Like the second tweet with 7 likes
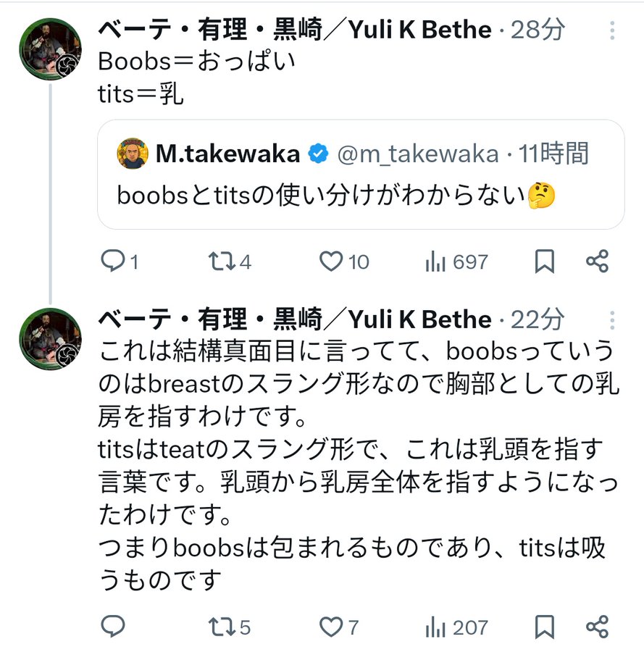Screen dimensions: 644x652 (331, 627)
